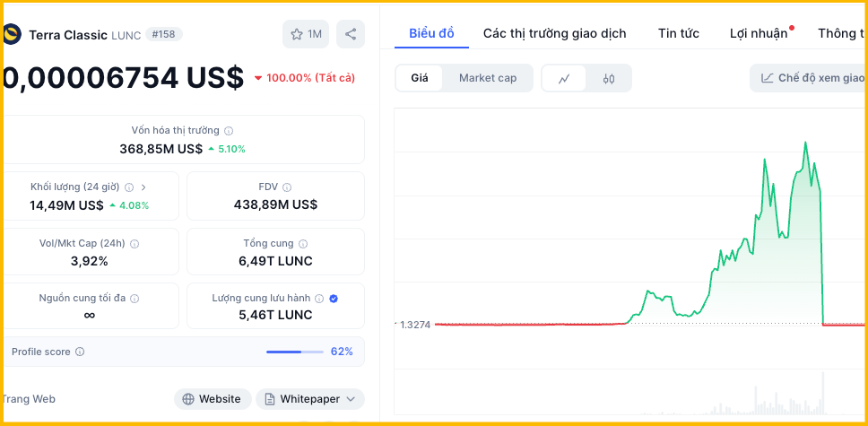Click the verified badge beside Lượng cung lưu hành
Viewport: 868px width, 426px height.
click(334, 298)
